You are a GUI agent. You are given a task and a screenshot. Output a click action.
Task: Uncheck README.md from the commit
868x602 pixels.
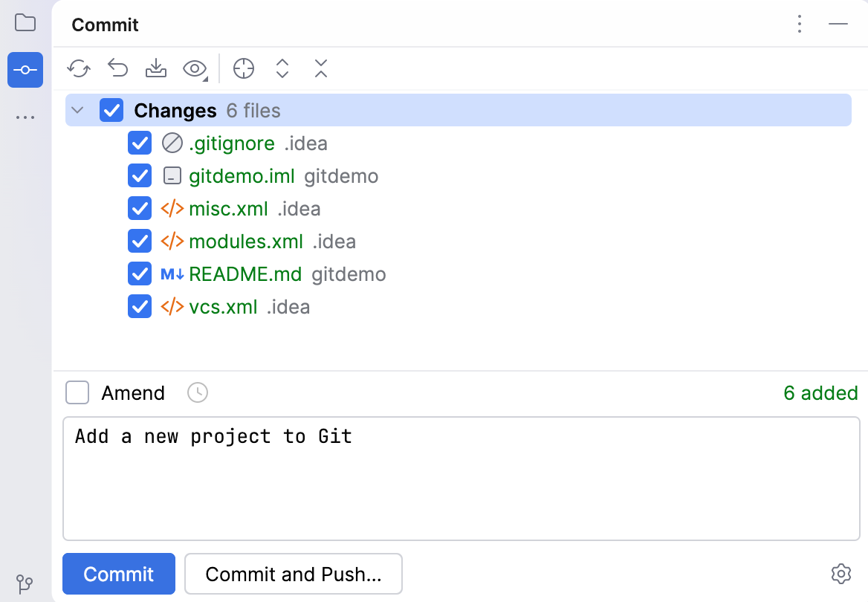coord(140,274)
